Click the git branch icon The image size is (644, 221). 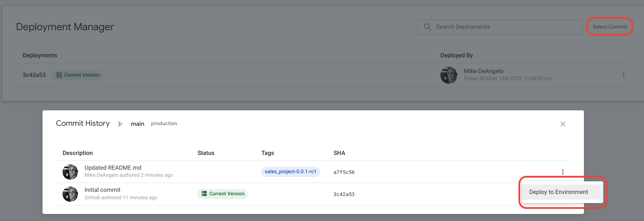[120, 124]
